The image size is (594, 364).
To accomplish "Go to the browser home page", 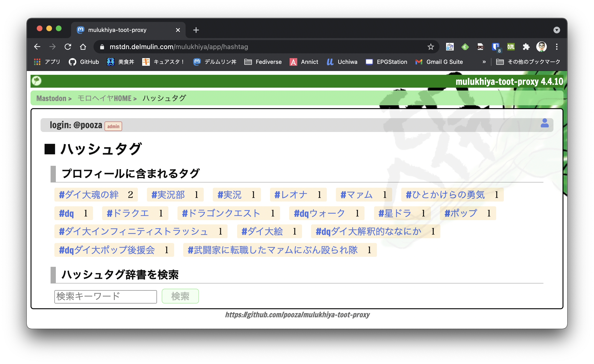I will (x=83, y=47).
